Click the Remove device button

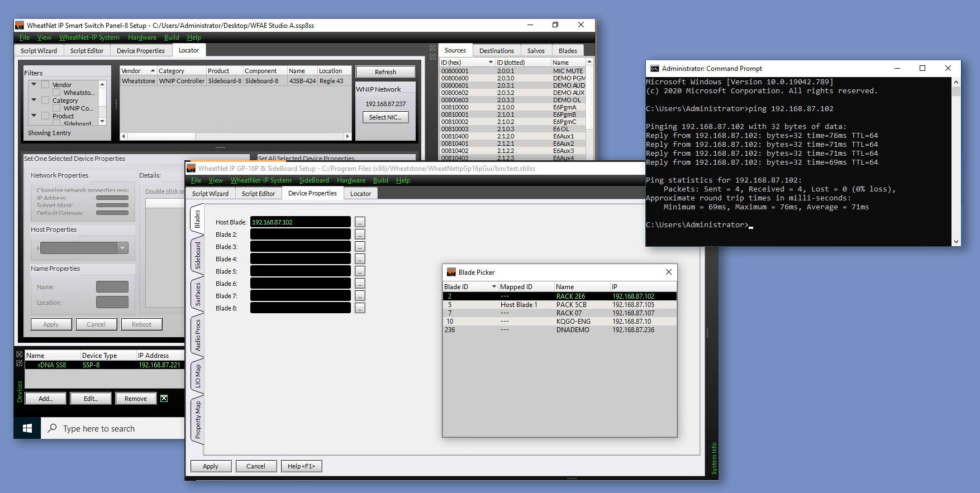click(x=136, y=398)
